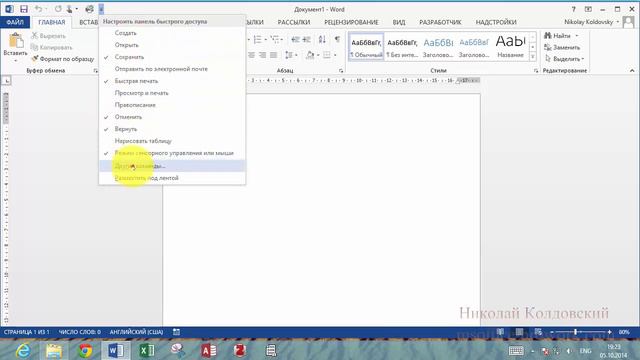Open Access from the taskbar
This screenshot has height=360, width=640.
[209, 350]
